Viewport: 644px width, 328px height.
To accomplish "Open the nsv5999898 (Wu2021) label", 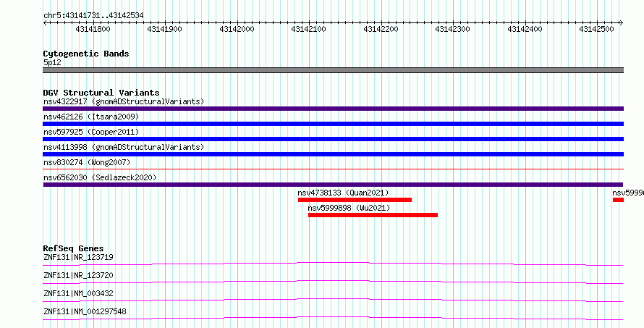I will (349, 208).
